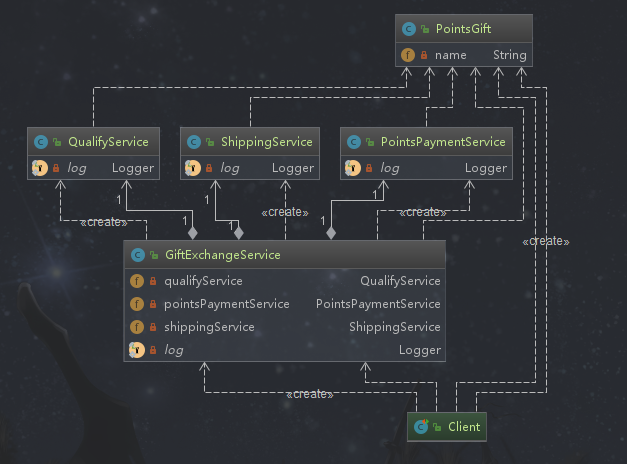Click the lock icon on pointsPaymentService field
The height and width of the screenshot is (464, 627).
point(152,304)
